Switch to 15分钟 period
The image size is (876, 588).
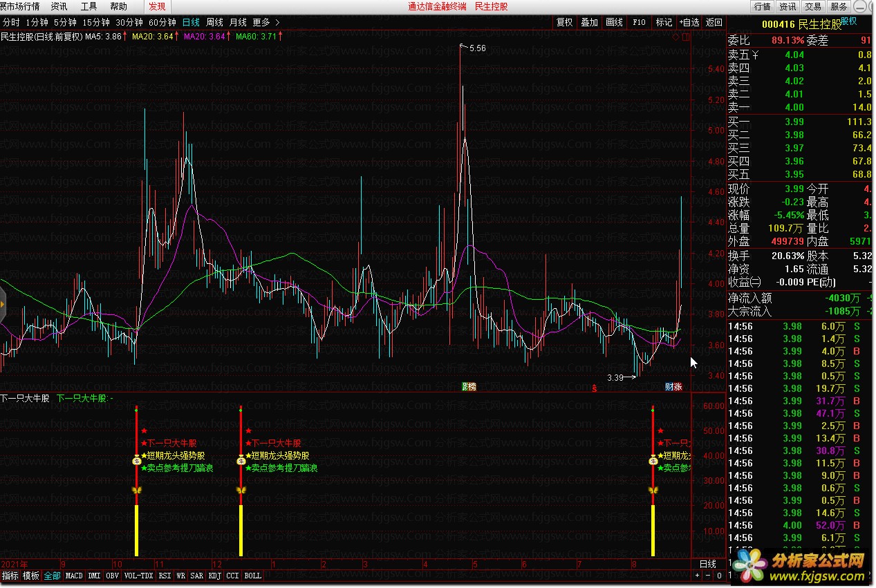95,22
